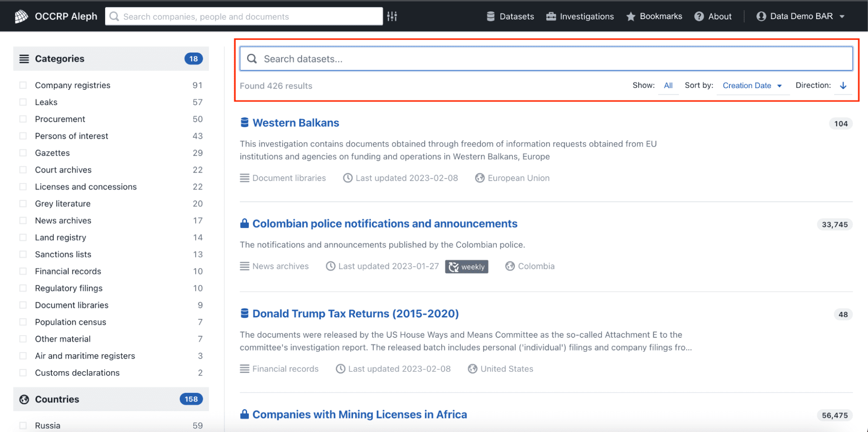Click the Categories list icon

[24, 59]
